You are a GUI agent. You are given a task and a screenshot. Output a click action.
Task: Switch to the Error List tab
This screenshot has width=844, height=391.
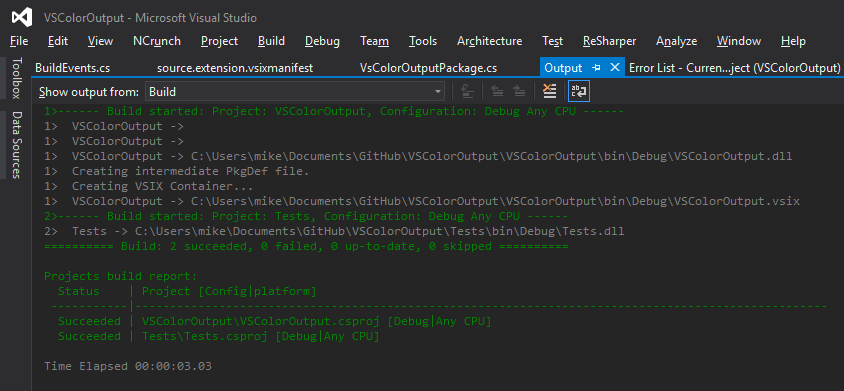coord(734,68)
